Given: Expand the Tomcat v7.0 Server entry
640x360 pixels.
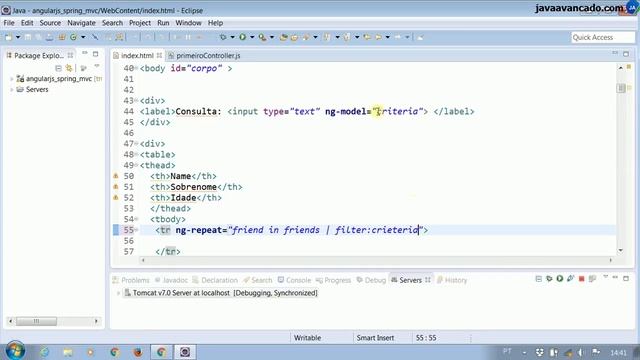Looking at the screenshot, I should (118, 293).
